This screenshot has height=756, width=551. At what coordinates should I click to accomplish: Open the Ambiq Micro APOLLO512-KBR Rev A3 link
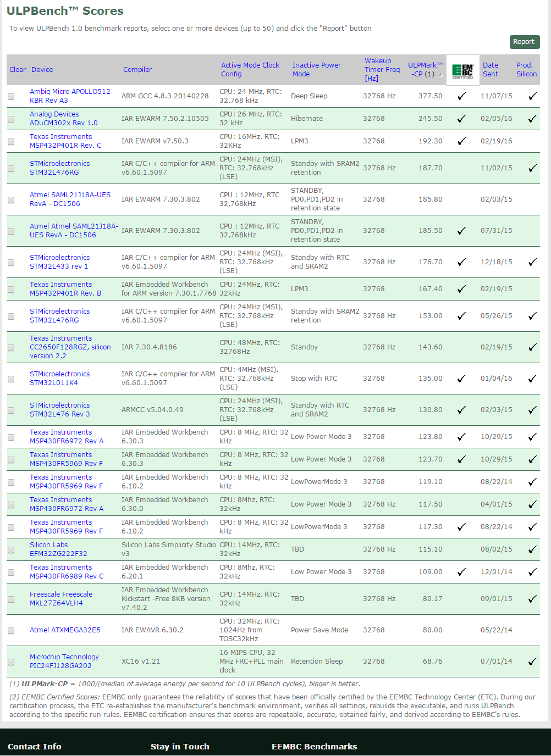click(71, 96)
